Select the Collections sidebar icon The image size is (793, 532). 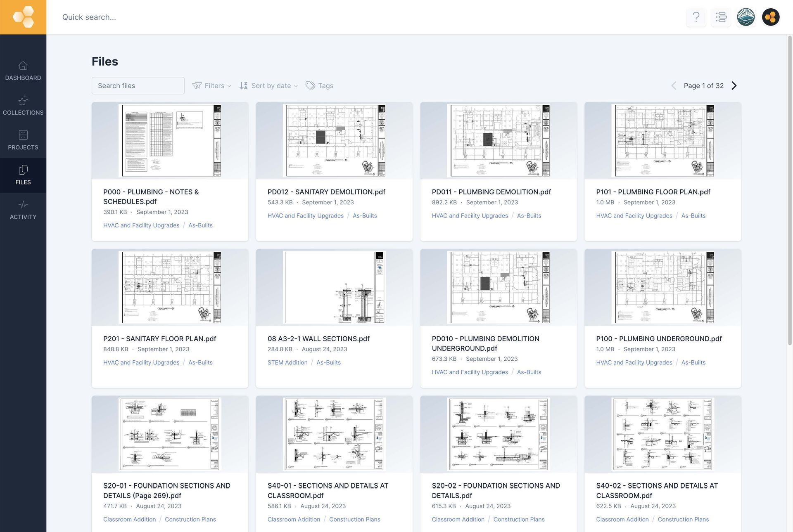[x=23, y=106]
